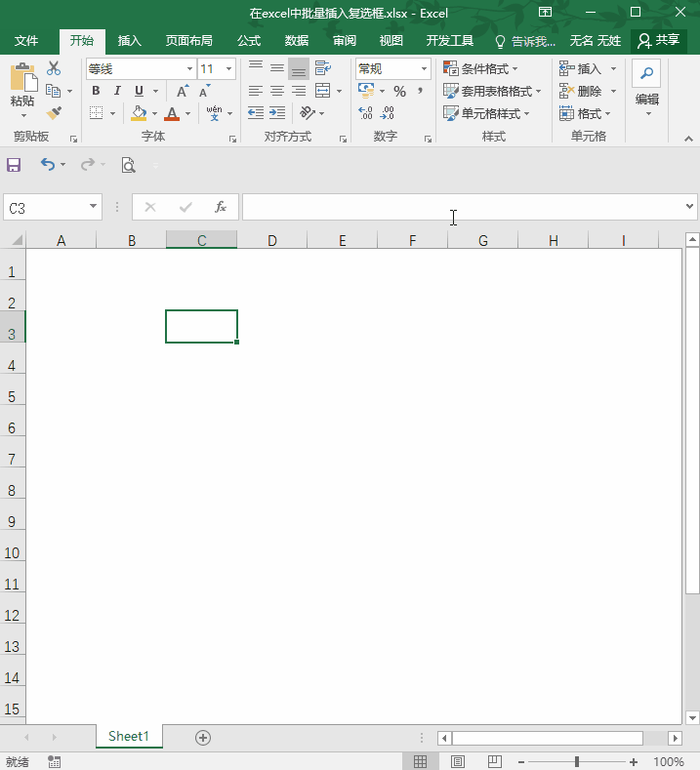Open the 文件 file menu
This screenshot has width=700, height=770.
26,41
